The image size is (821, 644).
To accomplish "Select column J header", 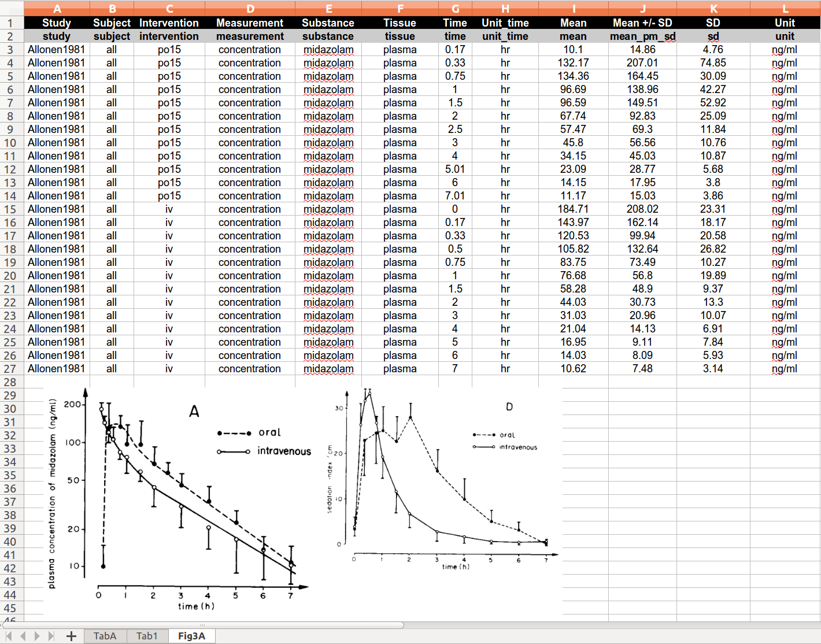I will click(x=642, y=9).
